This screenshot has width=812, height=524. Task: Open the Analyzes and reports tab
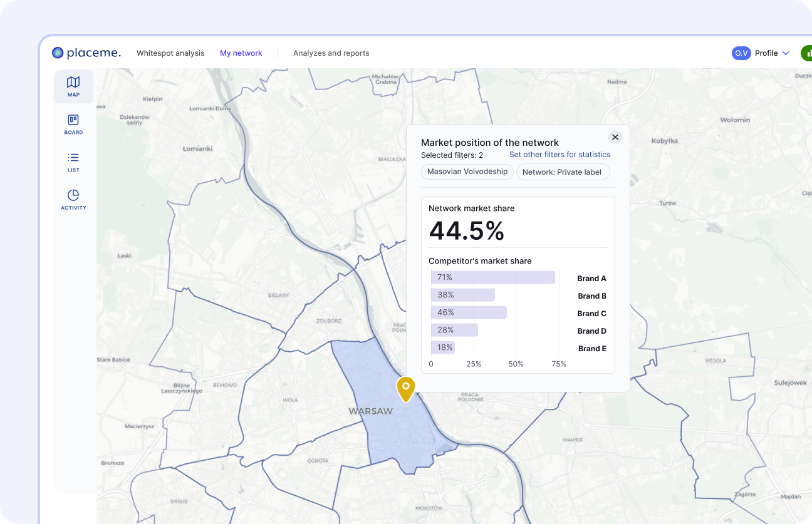pyautogui.click(x=331, y=53)
